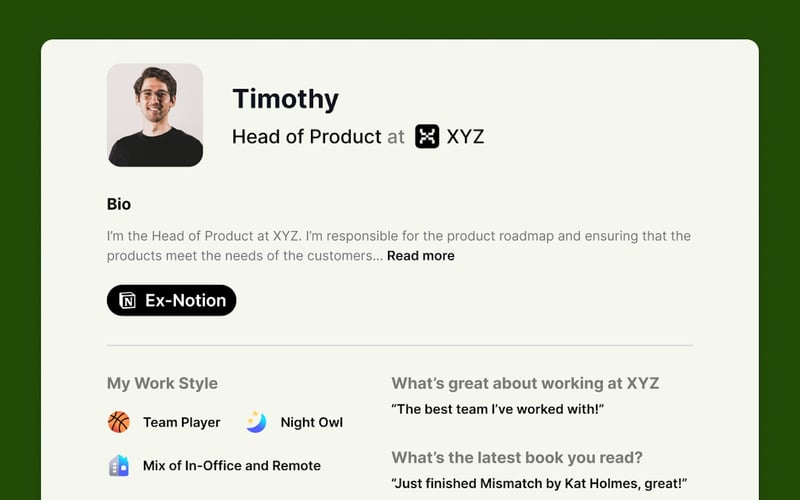Click What's the latest book you read
800x500 pixels.
(517, 458)
